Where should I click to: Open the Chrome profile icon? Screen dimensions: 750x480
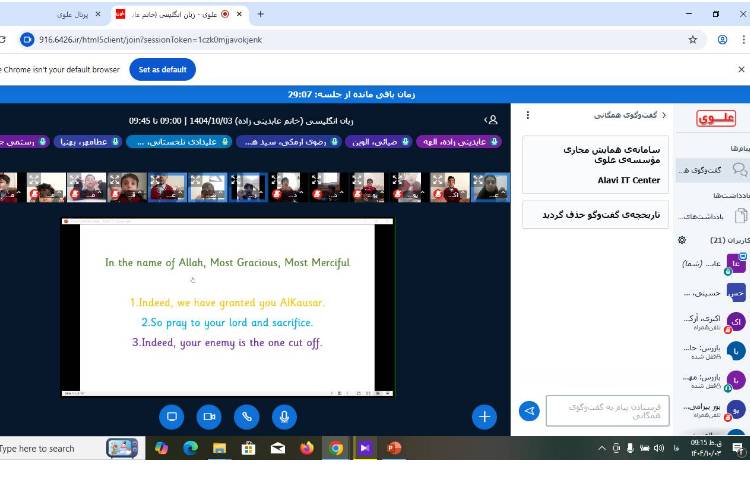coord(722,40)
